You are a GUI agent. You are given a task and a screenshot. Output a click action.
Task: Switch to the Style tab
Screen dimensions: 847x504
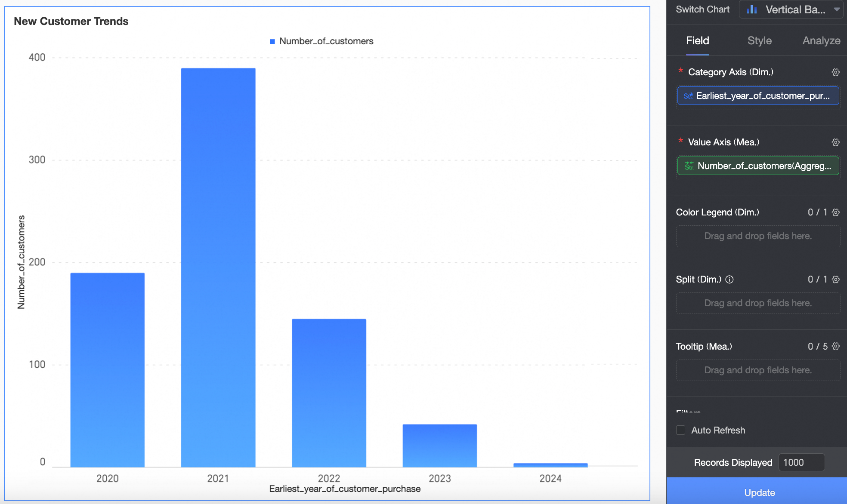point(759,41)
